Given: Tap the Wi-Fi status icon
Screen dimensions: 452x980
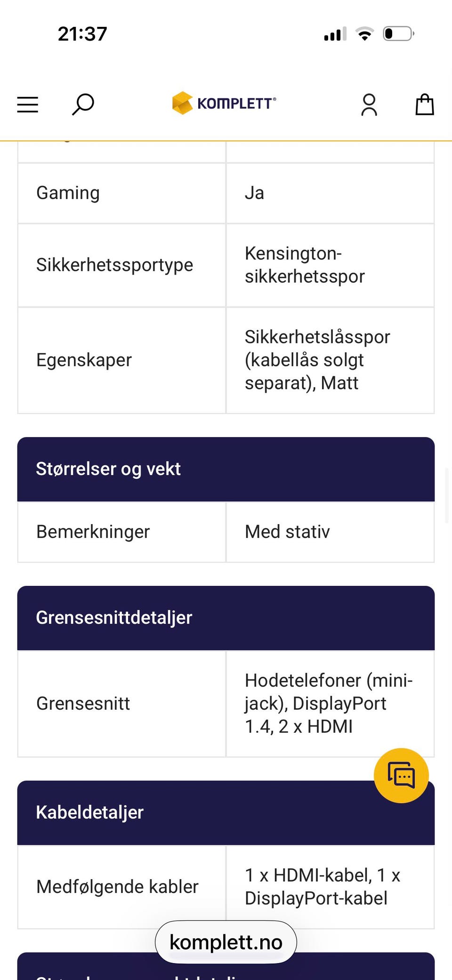Looking at the screenshot, I should [x=364, y=34].
